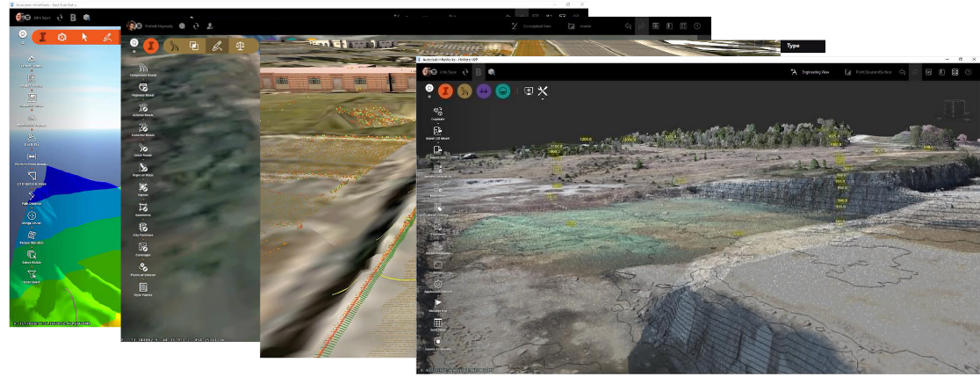This screenshot has width=980, height=377.
Task: Click the B icon in the Engineering View header
Action: point(479,73)
